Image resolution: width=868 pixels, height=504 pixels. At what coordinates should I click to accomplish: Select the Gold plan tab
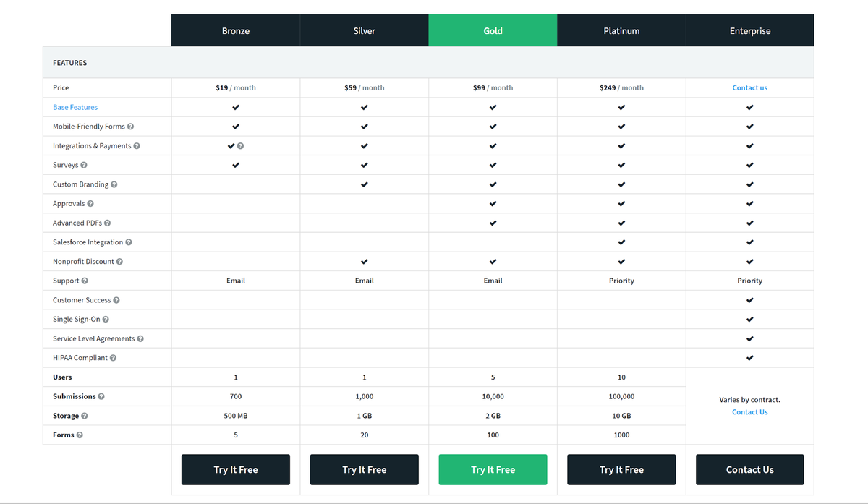coord(493,30)
